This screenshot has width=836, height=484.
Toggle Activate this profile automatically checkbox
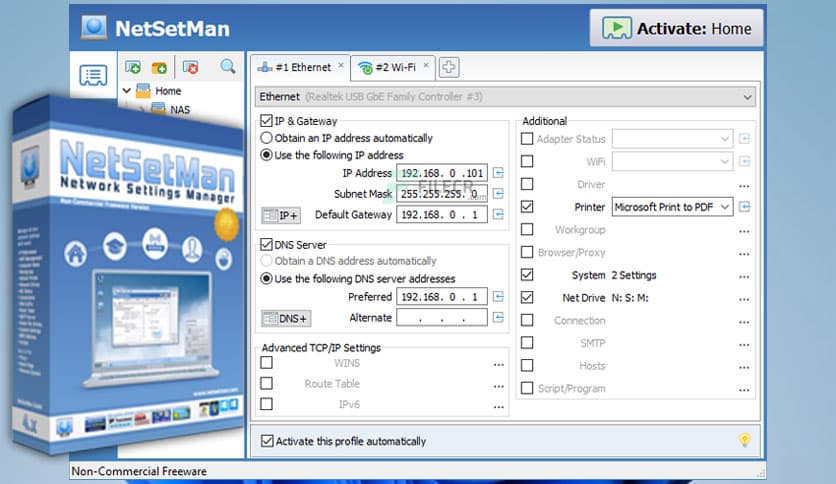(267, 440)
